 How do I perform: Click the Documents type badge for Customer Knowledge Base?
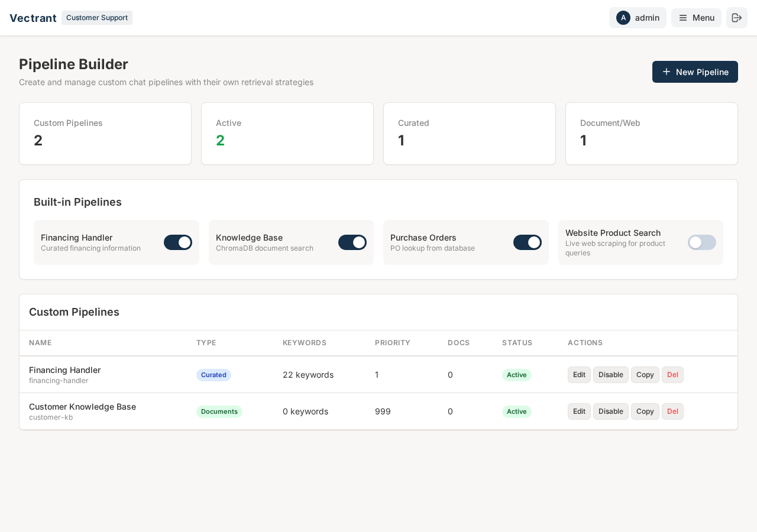click(x=219, y=411)
